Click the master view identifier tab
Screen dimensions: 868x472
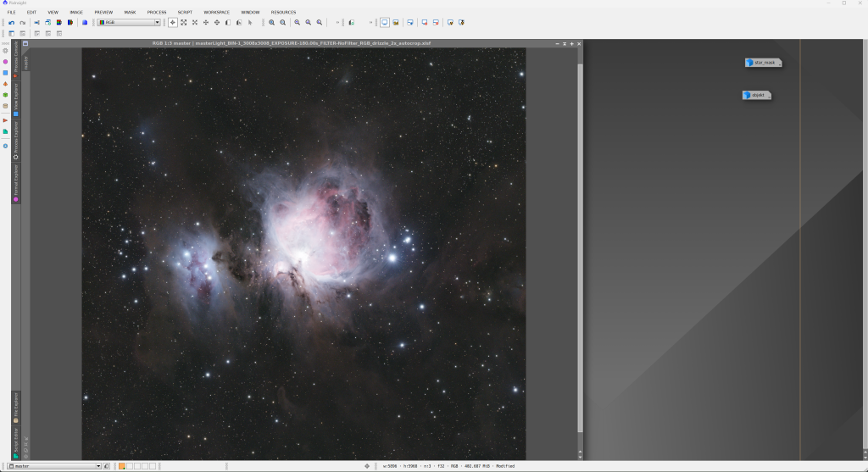point(25,62)
